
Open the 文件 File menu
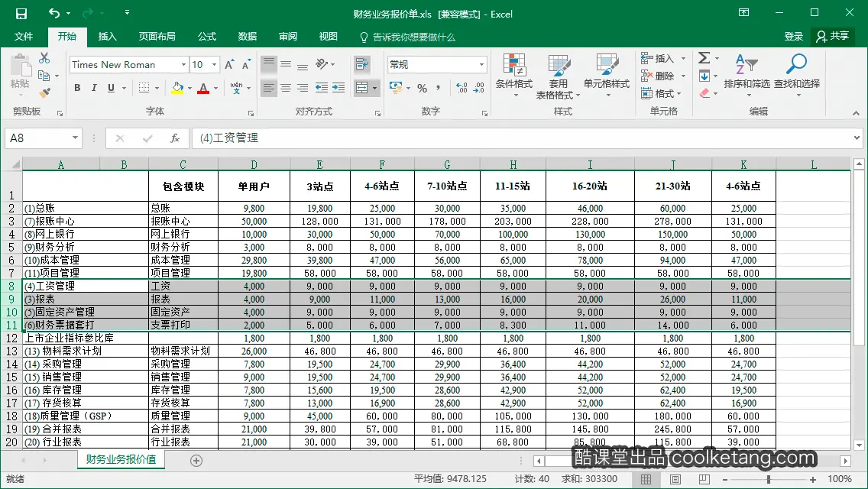click(23, 37)
